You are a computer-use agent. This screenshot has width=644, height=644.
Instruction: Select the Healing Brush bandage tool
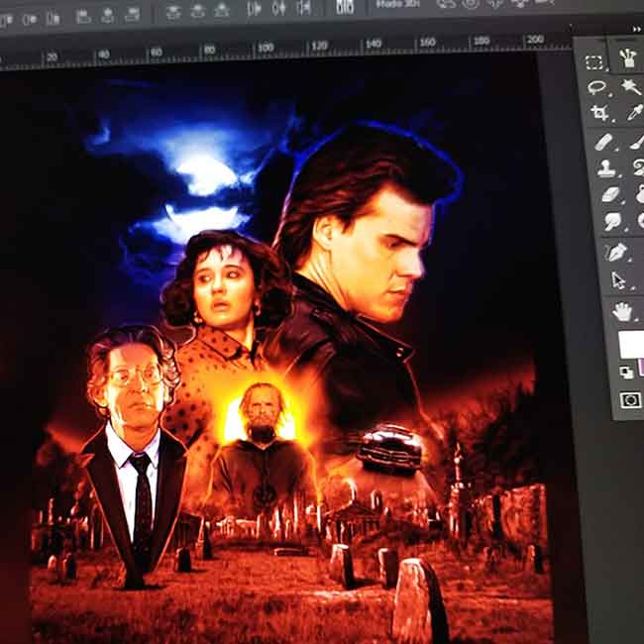[603, 142]
